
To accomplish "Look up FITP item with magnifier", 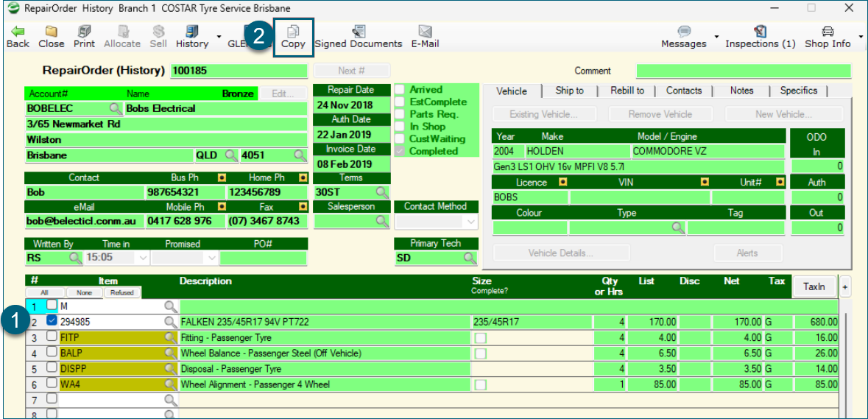I will tap(171, 337).
